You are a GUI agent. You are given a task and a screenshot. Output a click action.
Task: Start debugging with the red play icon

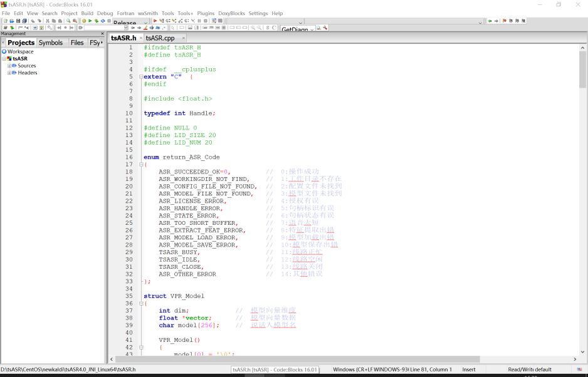click(155, 21)
